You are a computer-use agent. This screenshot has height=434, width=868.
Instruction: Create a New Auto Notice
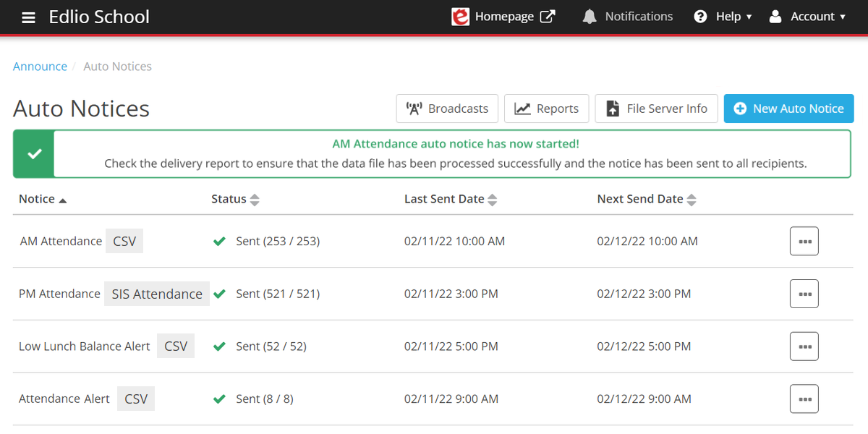(789, 109)
